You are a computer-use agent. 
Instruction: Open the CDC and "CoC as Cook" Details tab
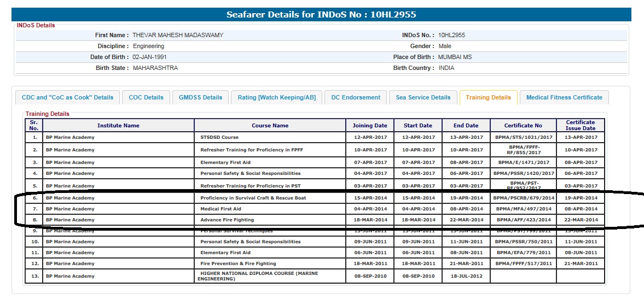(x=67, y=97)
